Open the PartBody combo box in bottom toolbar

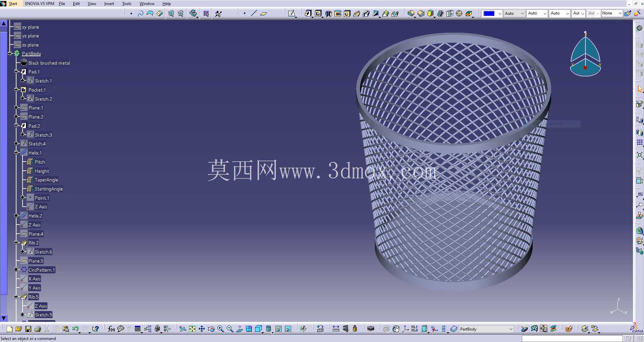click(x=486, y=329)
